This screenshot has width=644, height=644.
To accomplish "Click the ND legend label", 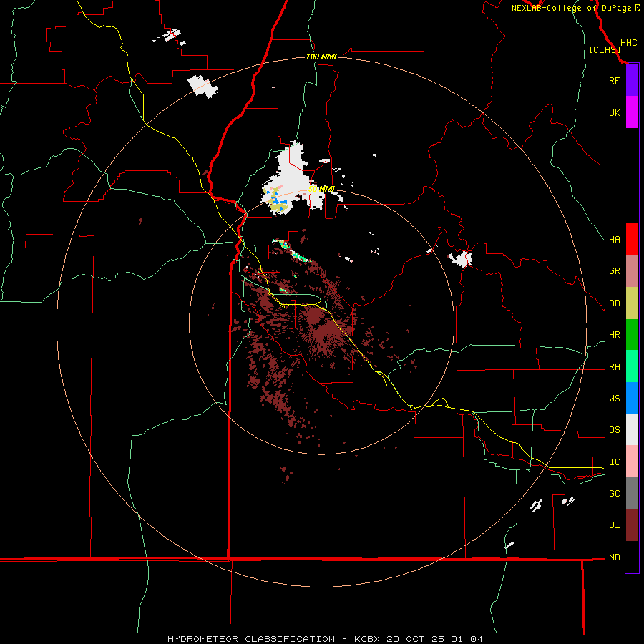I will (x=614, y=557).
